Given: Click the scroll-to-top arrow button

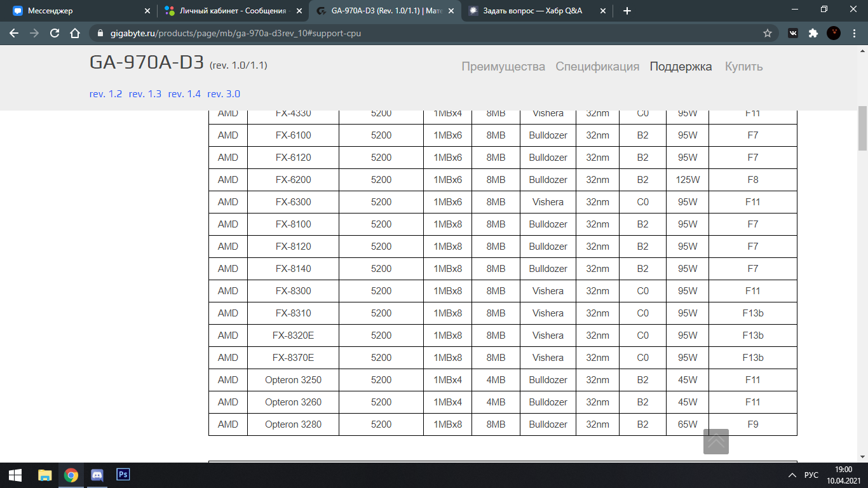Looking at the screenshot, I should pyautogui.click(x=716, y=442).
